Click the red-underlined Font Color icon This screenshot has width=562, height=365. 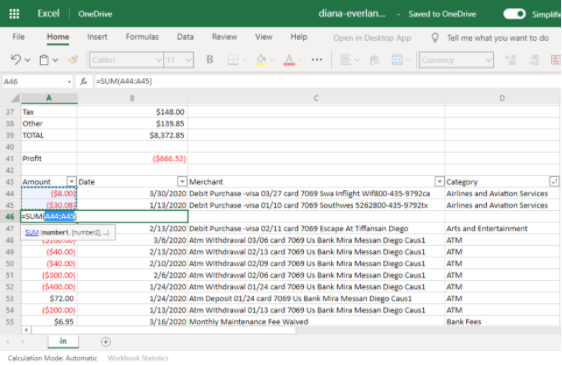tap(289, 60)
